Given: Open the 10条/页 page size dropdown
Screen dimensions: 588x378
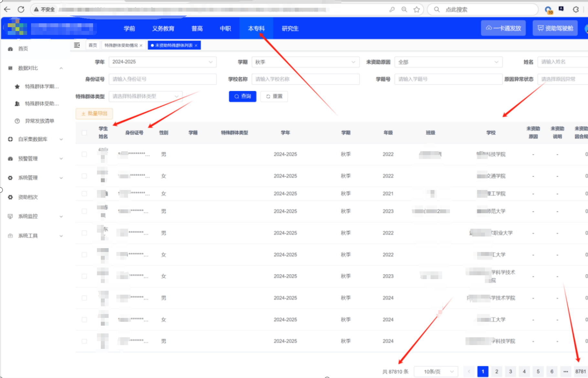Looking at the screenshot, I should [x=436, y=372].
